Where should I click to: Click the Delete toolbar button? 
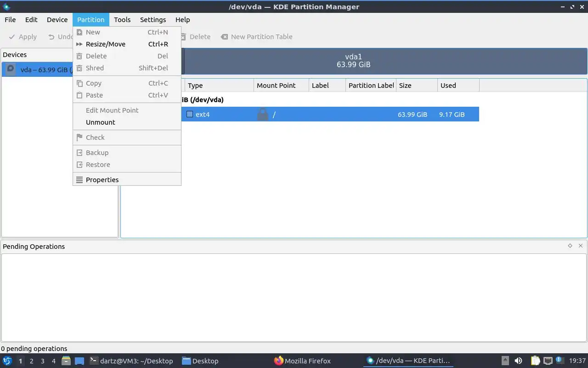click(196, 37)
